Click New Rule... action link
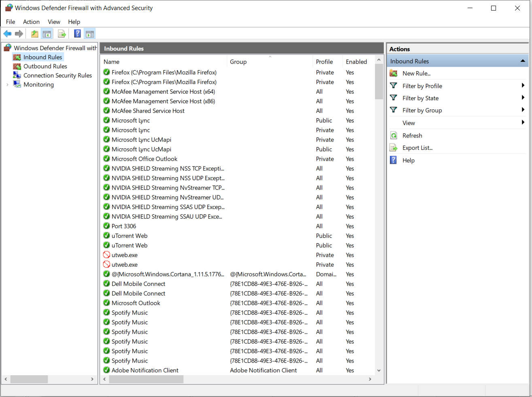The height and width of the screenshot is (397, 532). pos(417,73)
